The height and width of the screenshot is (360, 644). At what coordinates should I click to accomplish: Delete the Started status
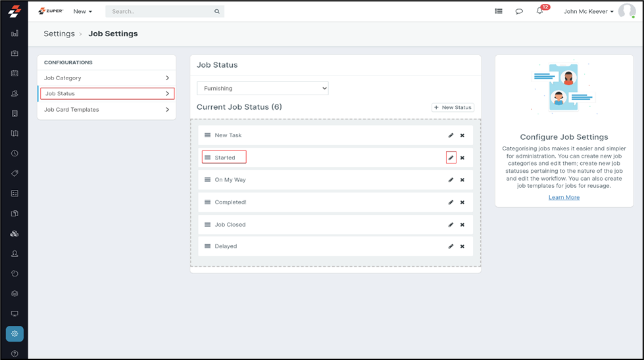tap(462, 158)
